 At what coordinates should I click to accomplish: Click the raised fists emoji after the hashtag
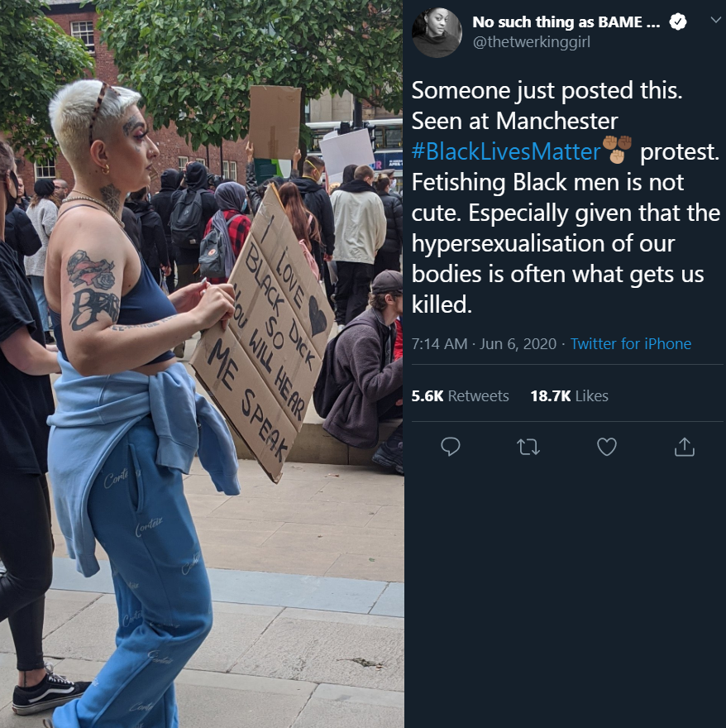(x=618, y=150)
